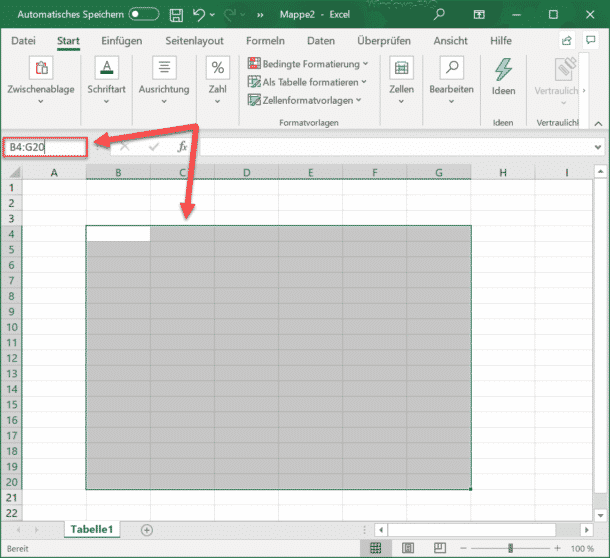The width and height of the screenshot is (610, 558).
Task: Open the Ausrichtung alignment group
Action: point(164,69)
